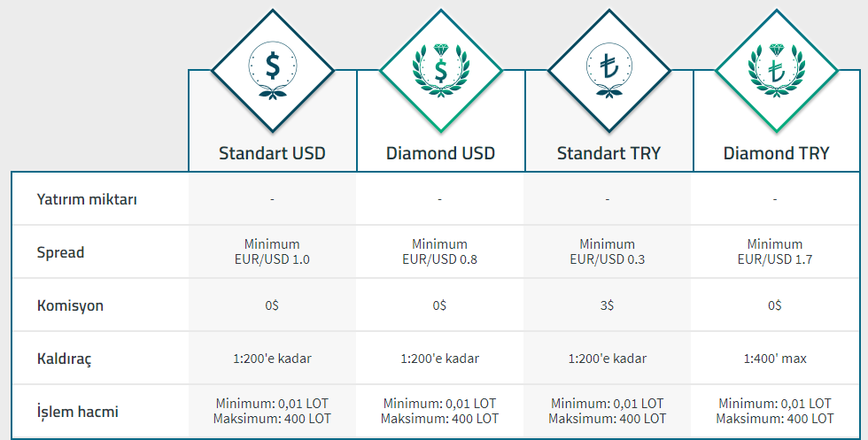Select the Diamond TRY column heading
Screen dimensions: 868x440
[776, 153]
